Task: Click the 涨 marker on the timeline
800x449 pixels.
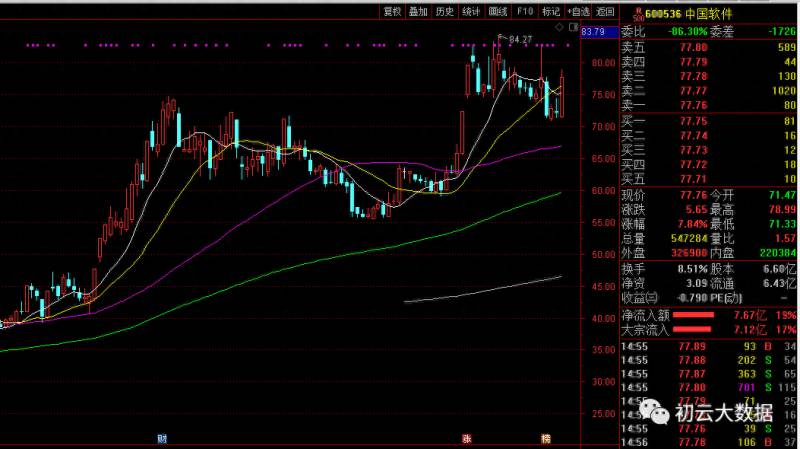Action: pos(466,438)
